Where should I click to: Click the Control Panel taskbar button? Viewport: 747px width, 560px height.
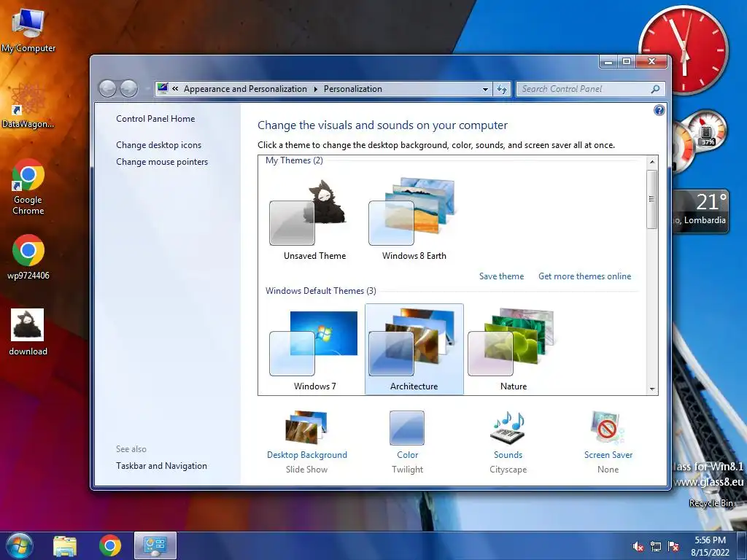(x=155, y=545)
